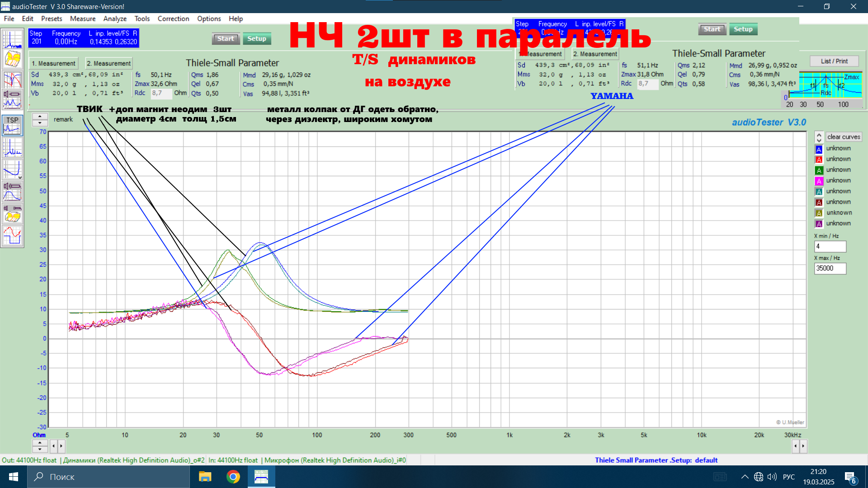The height and width of the screenshot is (488, 868).
Task: Click the X max / Hz input field
Action: (830, 268)
